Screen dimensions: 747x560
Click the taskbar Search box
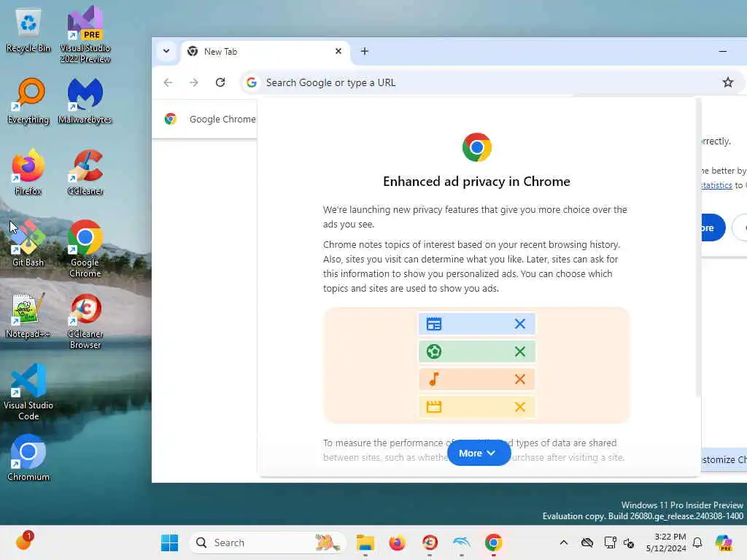pyautogui.click(x=267, y=542)
